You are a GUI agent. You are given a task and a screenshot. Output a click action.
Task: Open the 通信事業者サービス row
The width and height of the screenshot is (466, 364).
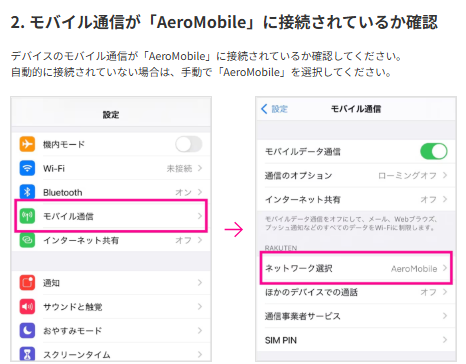pos(356,316)
